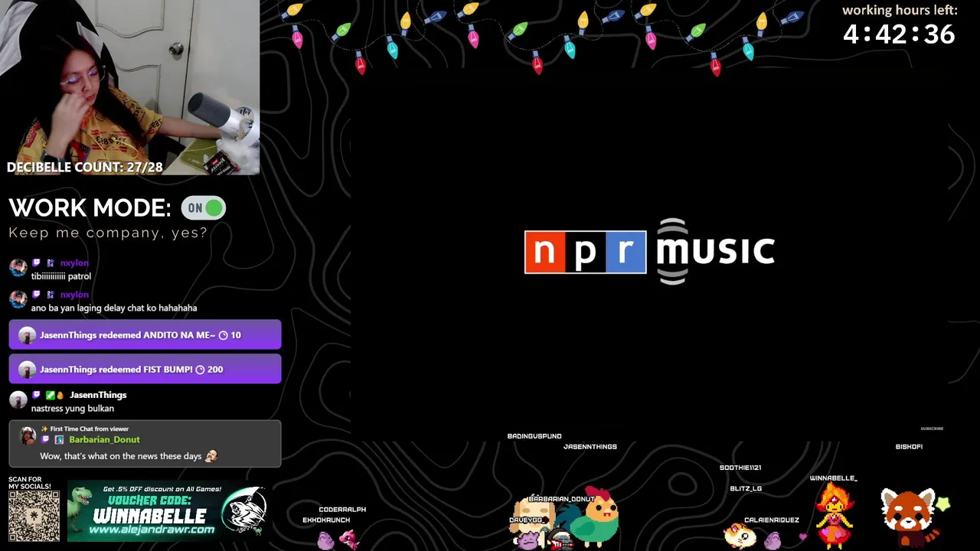Click 'Keep me company, yes?' subtitle
Viewport: 980px width, 551px height.
(108, 233)
